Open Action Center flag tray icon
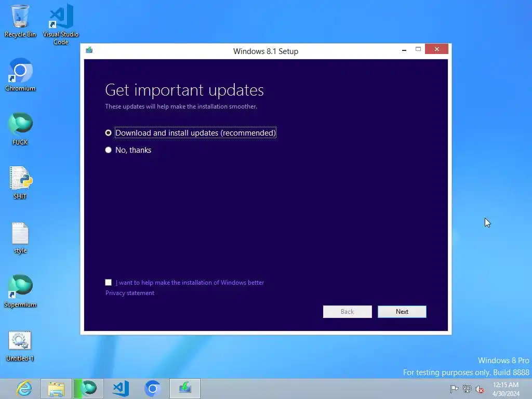 (454, 389)
